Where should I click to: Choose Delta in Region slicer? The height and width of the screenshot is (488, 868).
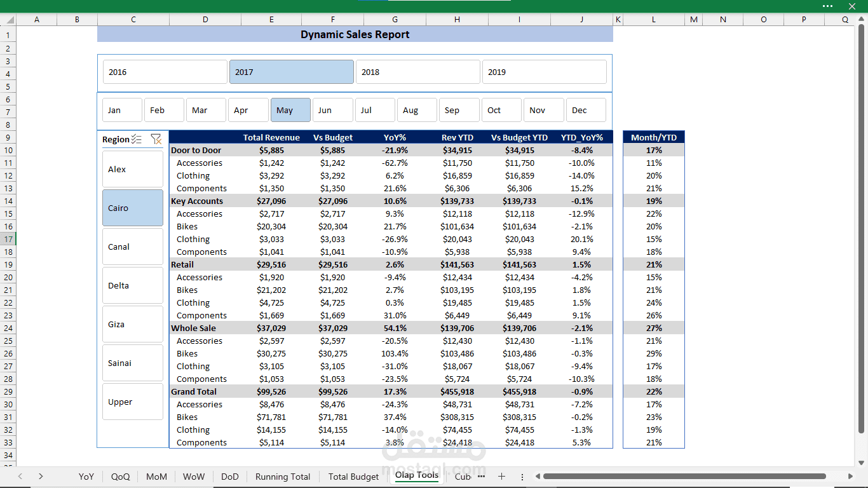tap(133, 285)
